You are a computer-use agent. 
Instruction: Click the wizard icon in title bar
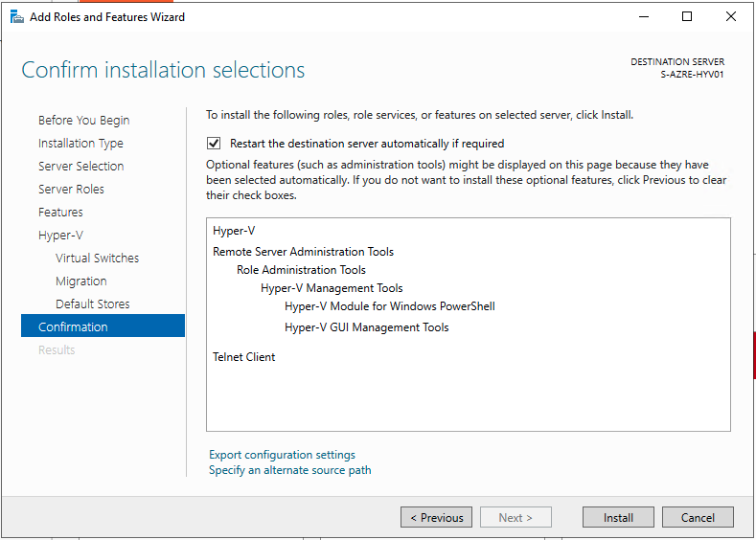pos(16,16)
